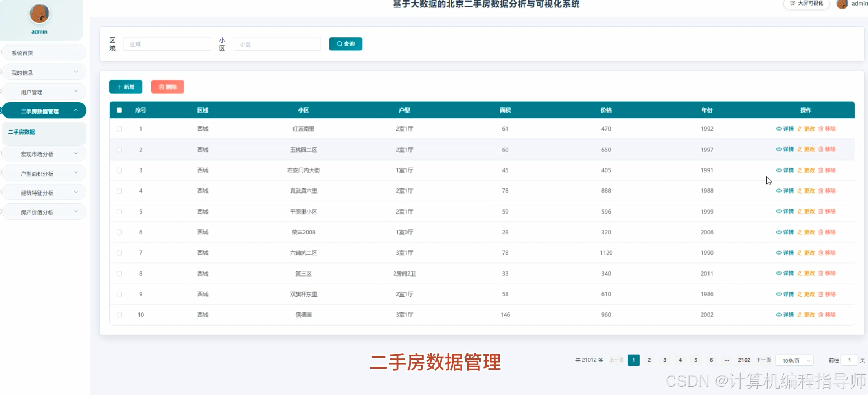Click the trash icon on 删除 button
Screen dimensions: 868x395
(x=162, y=87)
